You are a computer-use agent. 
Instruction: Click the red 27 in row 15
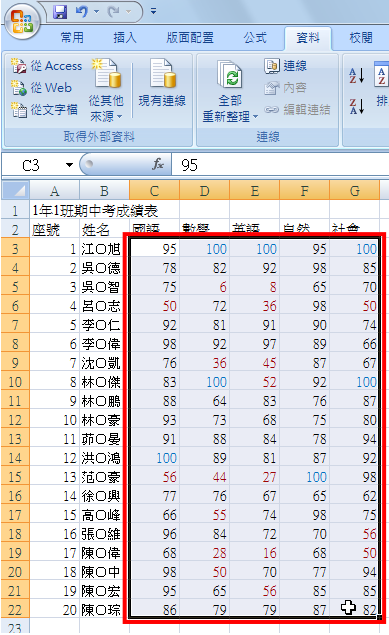coord(255,477)
